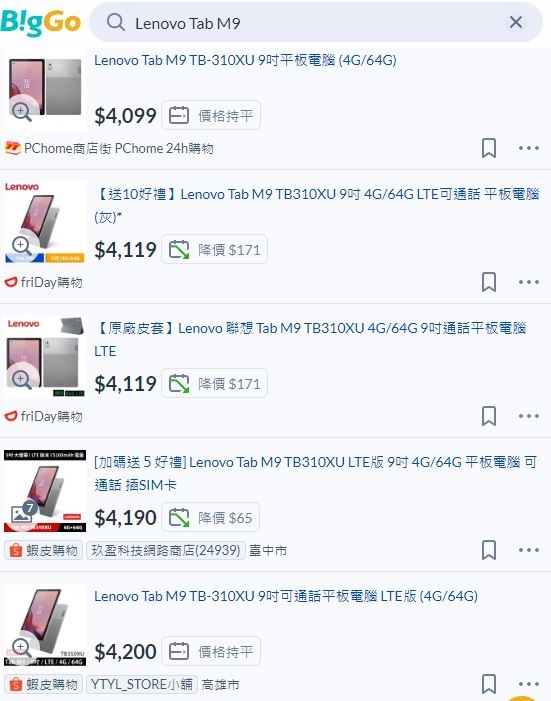The image size is (551, 701).
Task: Open the [加碼送 5 好禮] Lenovo Tab M9 link
Action: [x=315, y=473]
